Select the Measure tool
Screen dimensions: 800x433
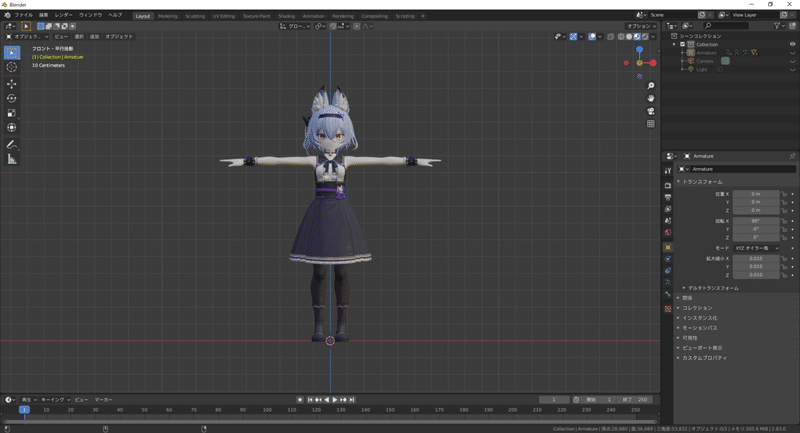click(12, 160)
